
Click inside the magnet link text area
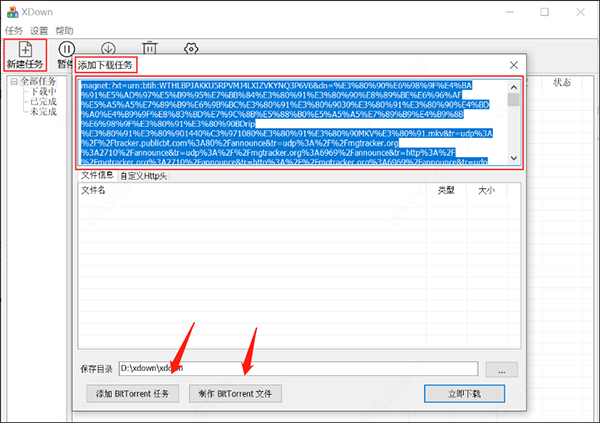coord(293,122)
